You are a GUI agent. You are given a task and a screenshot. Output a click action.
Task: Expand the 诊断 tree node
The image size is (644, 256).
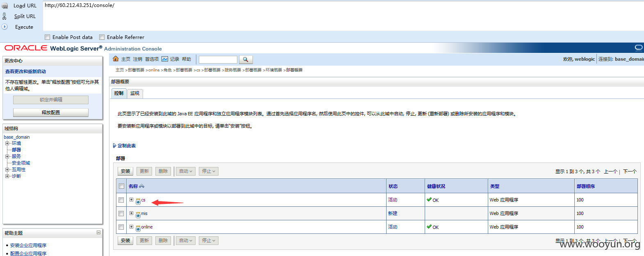point(7,176)
